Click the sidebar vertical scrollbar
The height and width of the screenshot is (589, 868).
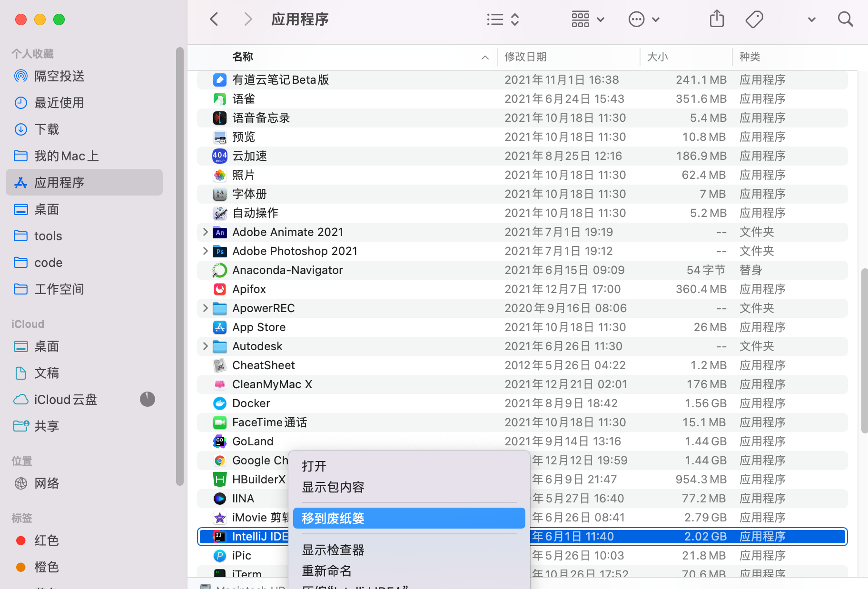[179, 266]
